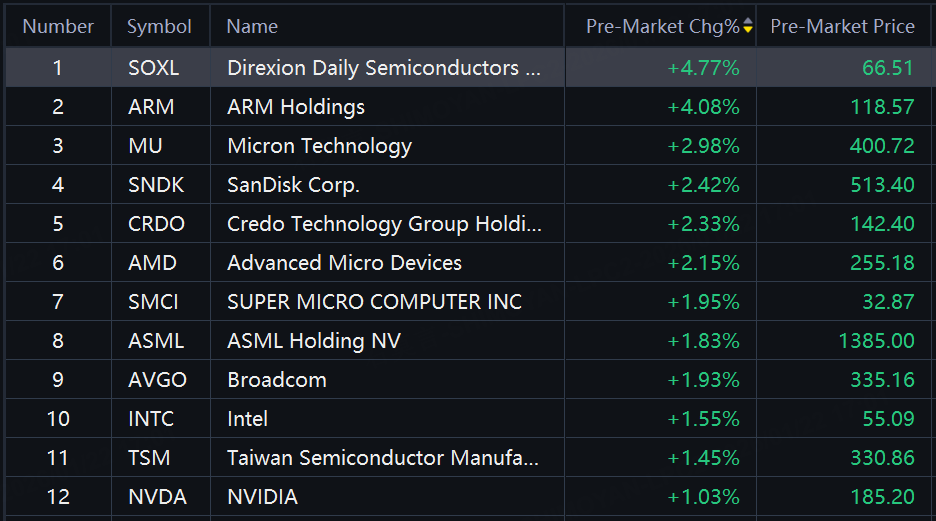Image resolution: width=936 pixels, height=521 pixels.
Task: Select the Broadcom stock name
Action: click(x=277, y=380)
